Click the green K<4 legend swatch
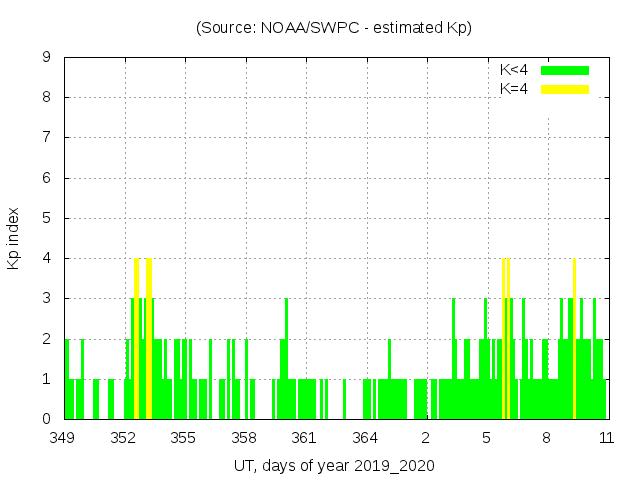This screenshot has height=480, width=640. [565, 70]
